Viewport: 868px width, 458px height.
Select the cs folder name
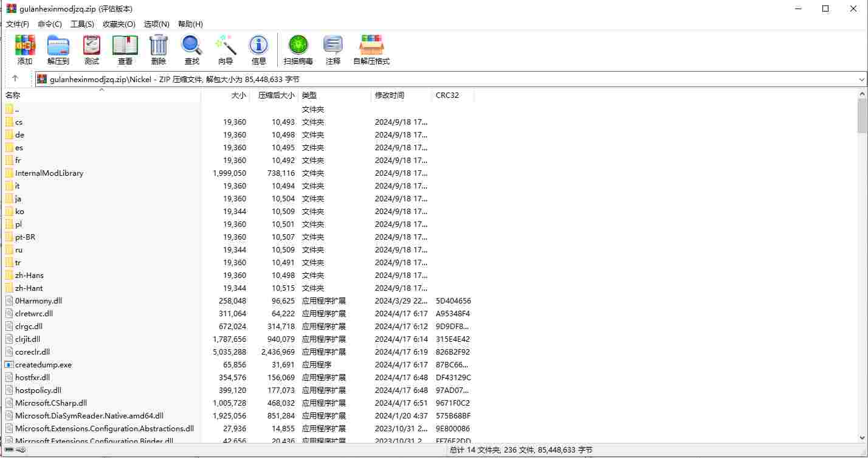click(19, 122)
